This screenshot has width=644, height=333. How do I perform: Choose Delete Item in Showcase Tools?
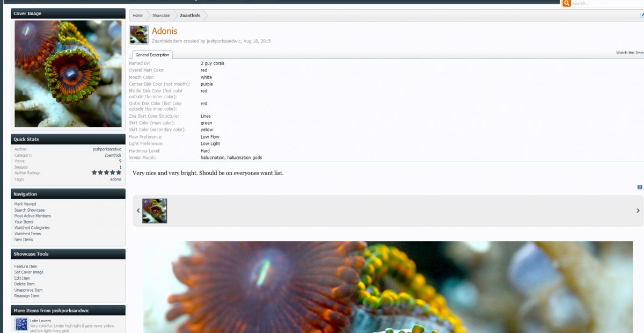coord(25,284)
